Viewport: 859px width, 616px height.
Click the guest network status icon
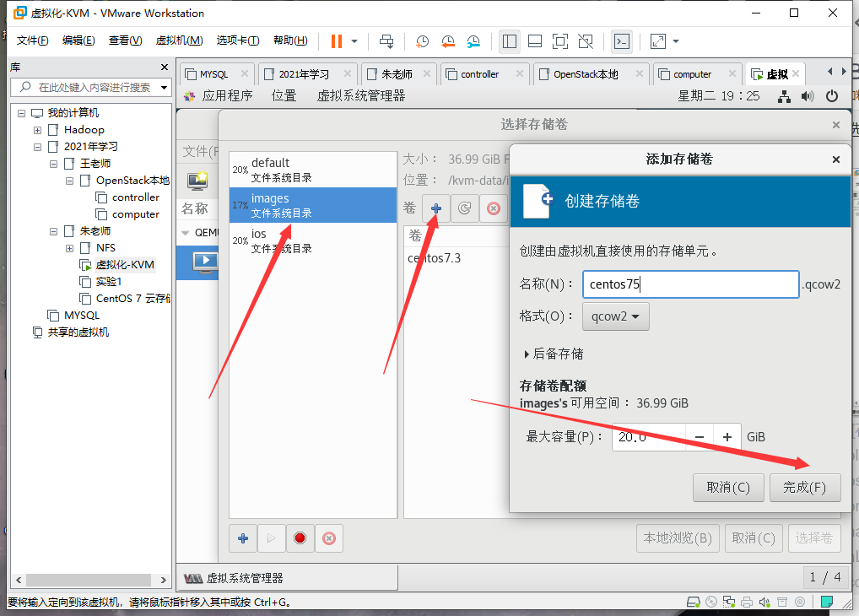(784, 96)
